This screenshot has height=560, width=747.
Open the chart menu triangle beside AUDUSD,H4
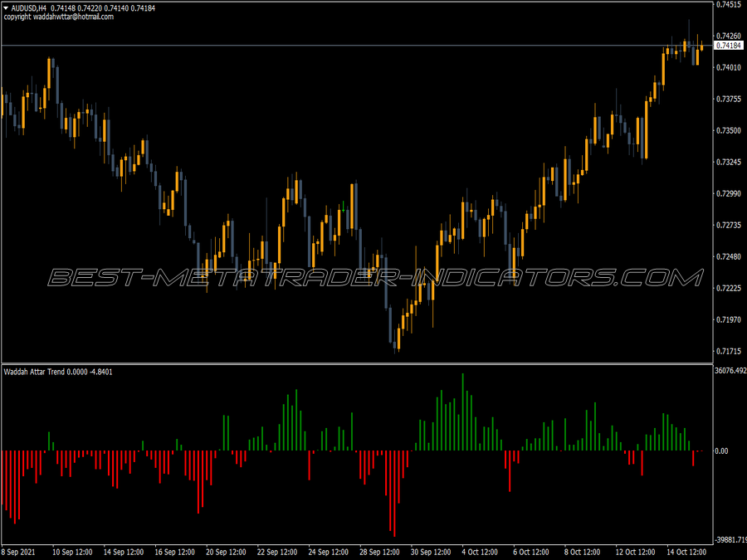tap(6, 8)
